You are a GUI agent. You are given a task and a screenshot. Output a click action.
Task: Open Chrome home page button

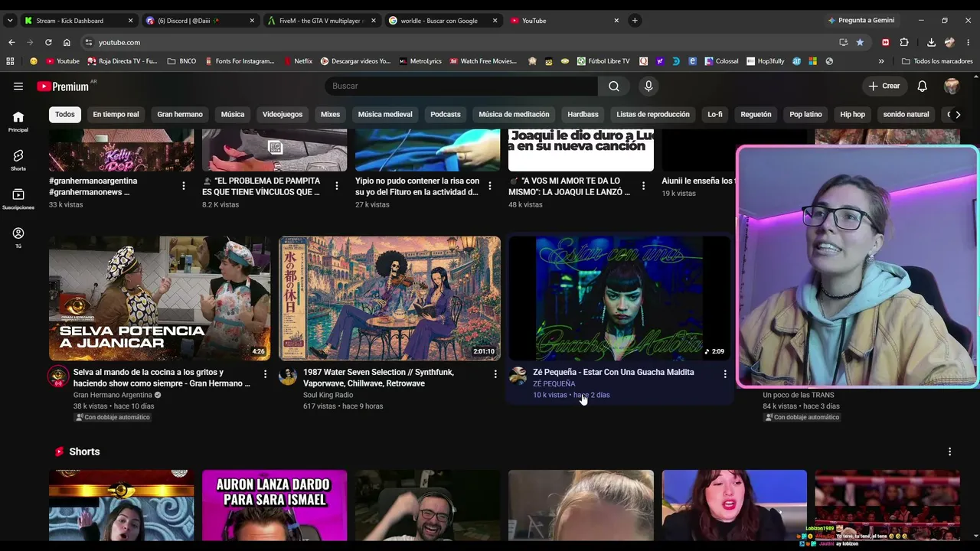67,42
